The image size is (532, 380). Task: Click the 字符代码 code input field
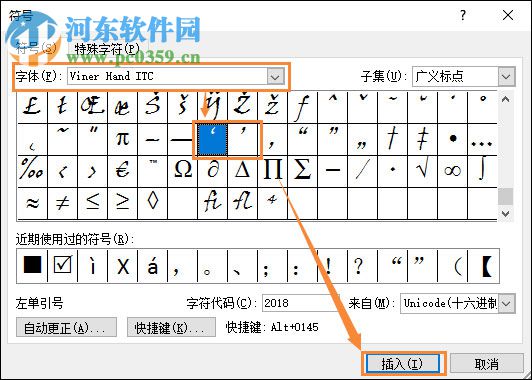click(x=300, y=303)
